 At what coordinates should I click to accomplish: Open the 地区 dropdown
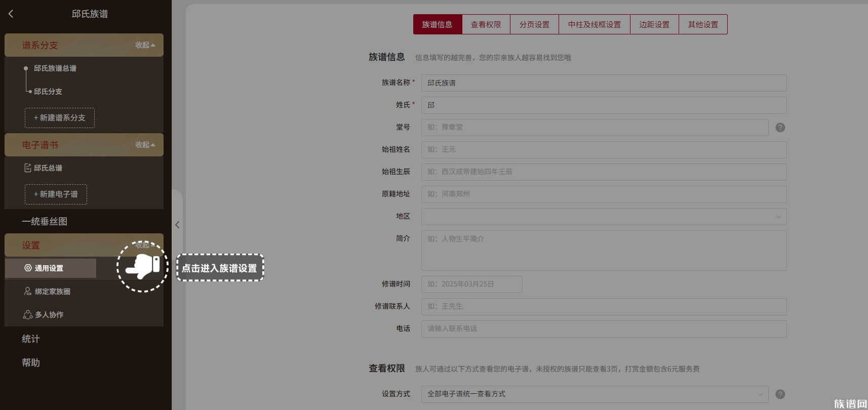(x=604, y=217)
